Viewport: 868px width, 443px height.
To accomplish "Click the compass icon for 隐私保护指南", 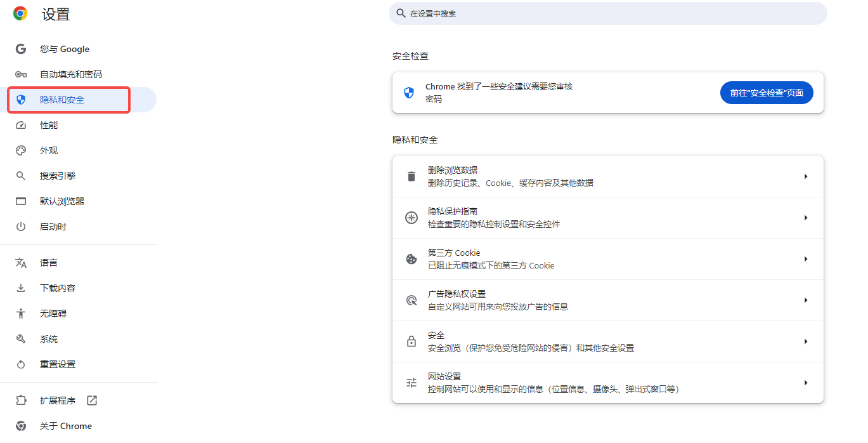I will pyautogui.click(x=411, y=218).
